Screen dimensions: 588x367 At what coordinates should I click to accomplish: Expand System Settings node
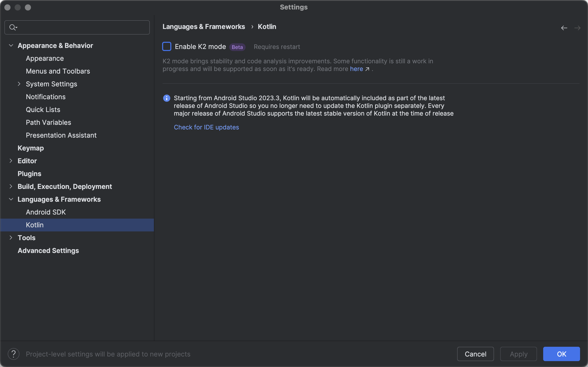pos(19,84)
